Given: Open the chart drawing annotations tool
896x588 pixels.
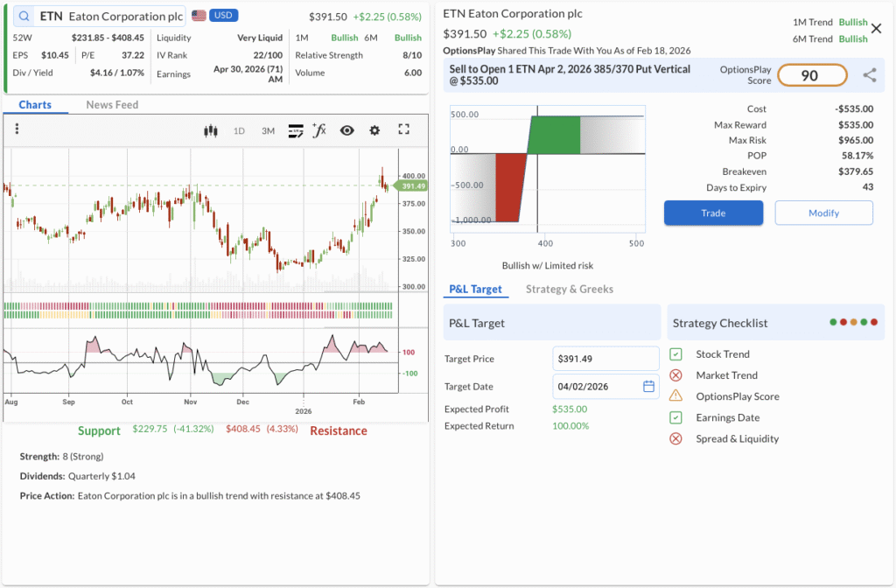Looking at the screenshot, I should click(296, 130).
